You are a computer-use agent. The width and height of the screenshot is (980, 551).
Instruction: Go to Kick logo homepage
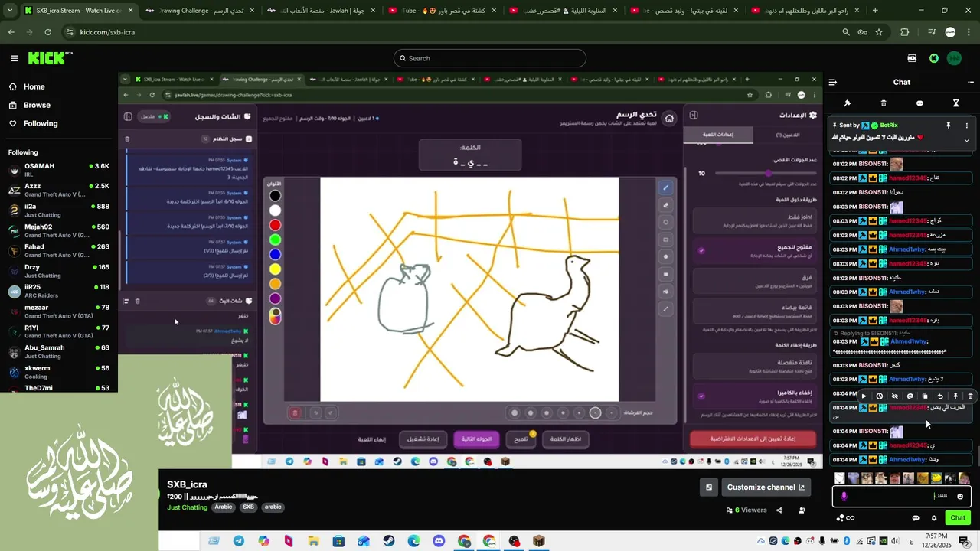click(x=49, y=58)
